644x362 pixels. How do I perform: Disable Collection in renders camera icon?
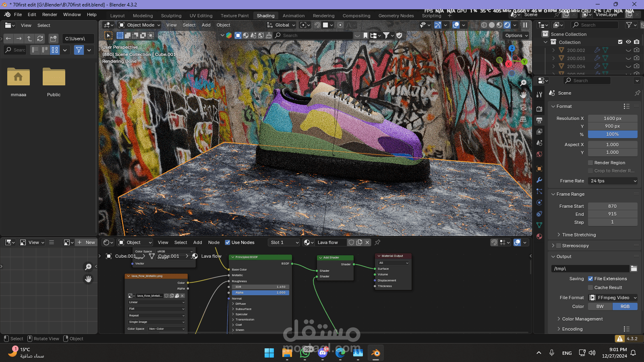[636, 42]
